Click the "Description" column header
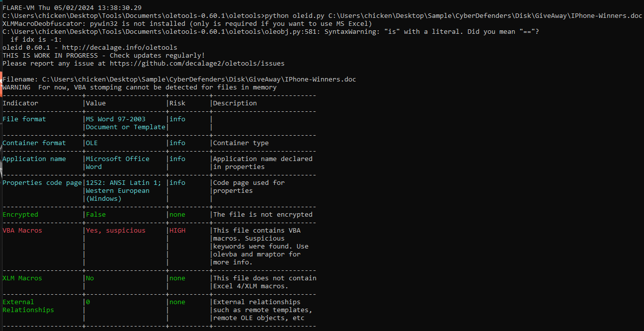This screenshot has height=331, width=644. [235, 103]
